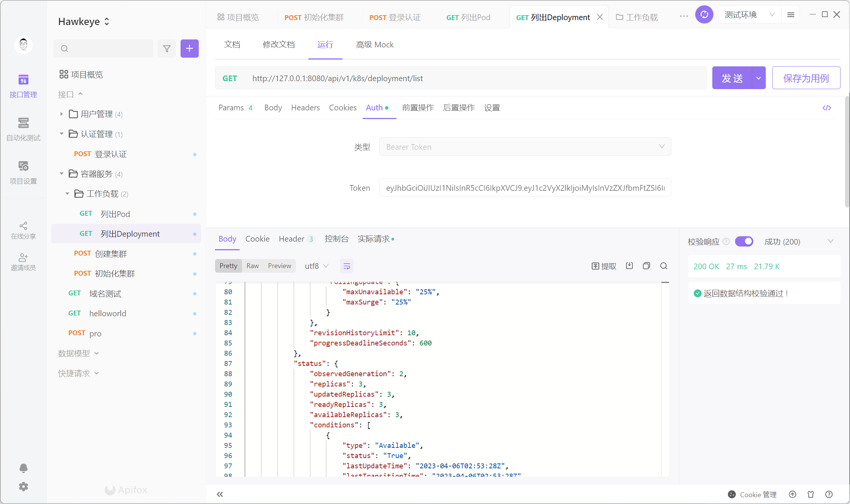
Task: Open the hamburger menu icon
Action: click(791, 15)
